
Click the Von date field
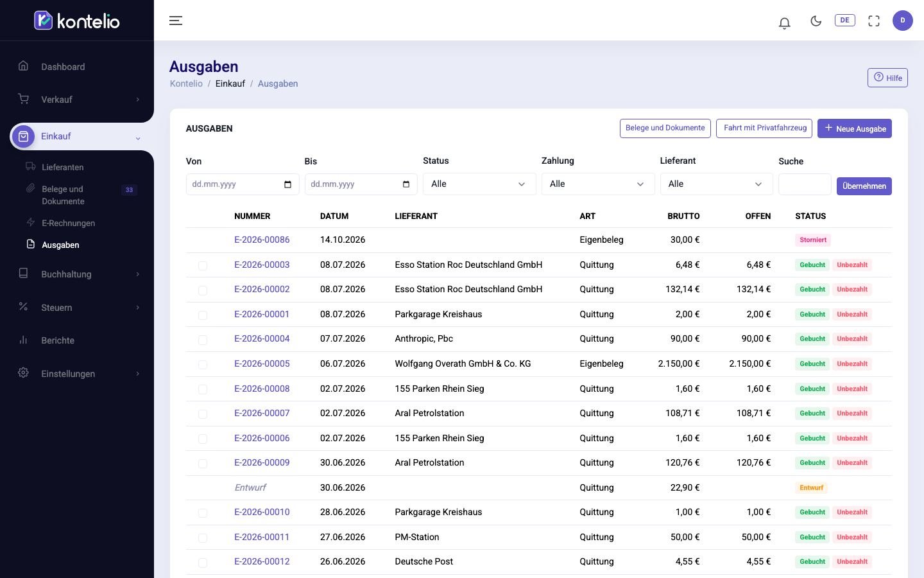(243, 184)
